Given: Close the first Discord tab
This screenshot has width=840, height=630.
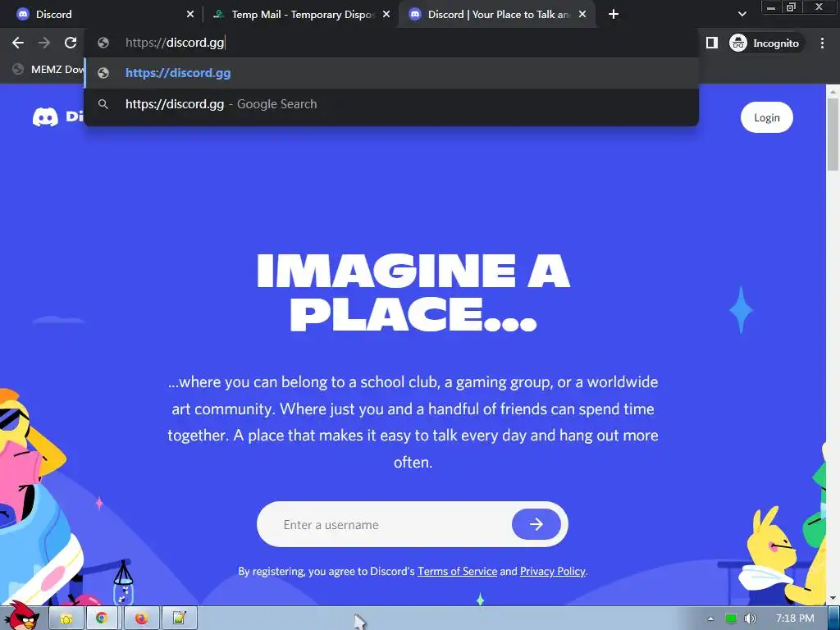Looking at the screenshot, I should click(x=190, y=15).
